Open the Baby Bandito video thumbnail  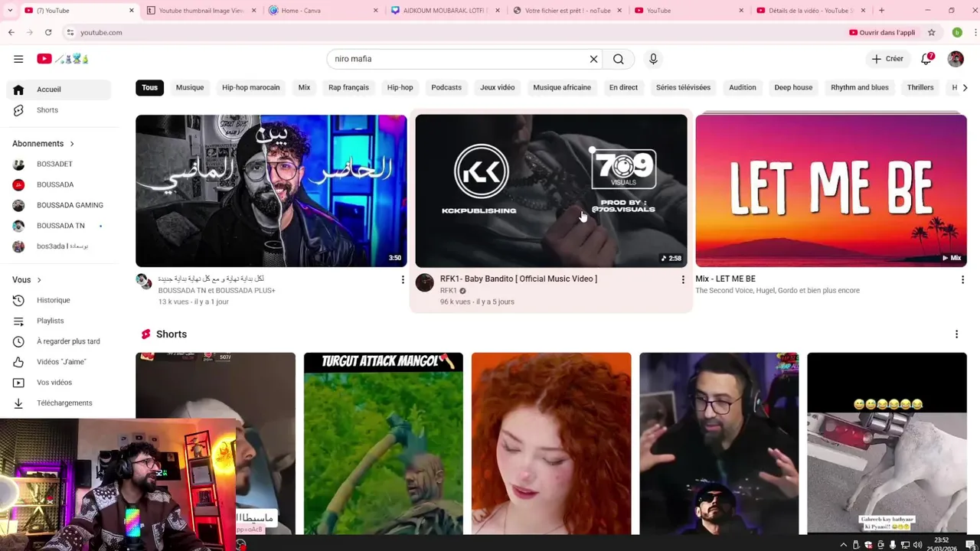(551, 191)
